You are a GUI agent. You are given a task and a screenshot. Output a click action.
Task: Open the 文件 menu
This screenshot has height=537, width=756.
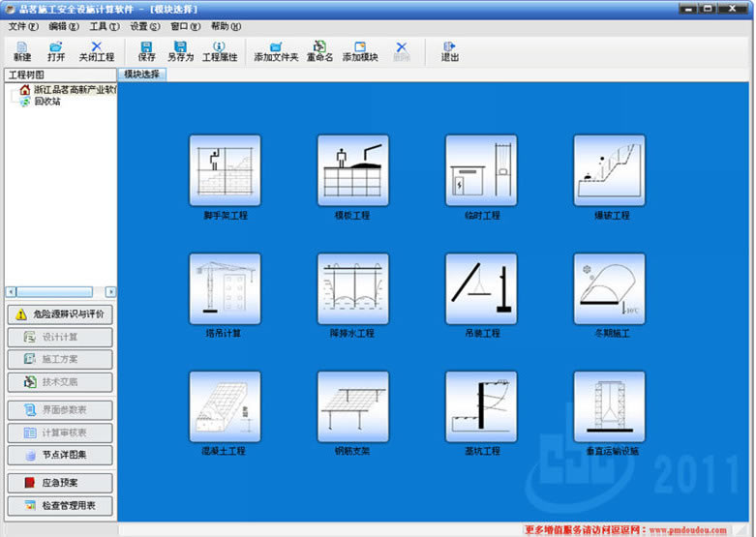23,26
